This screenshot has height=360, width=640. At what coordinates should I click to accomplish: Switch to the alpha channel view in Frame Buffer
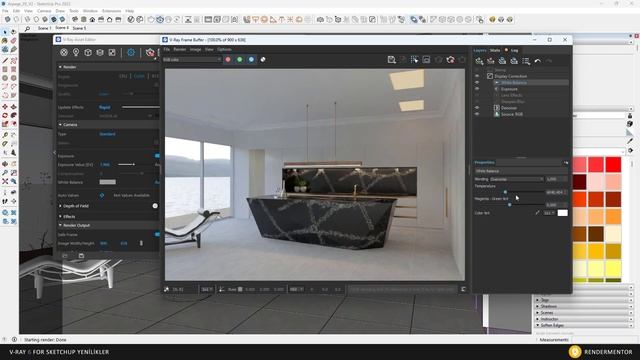[x=263, y=60]
